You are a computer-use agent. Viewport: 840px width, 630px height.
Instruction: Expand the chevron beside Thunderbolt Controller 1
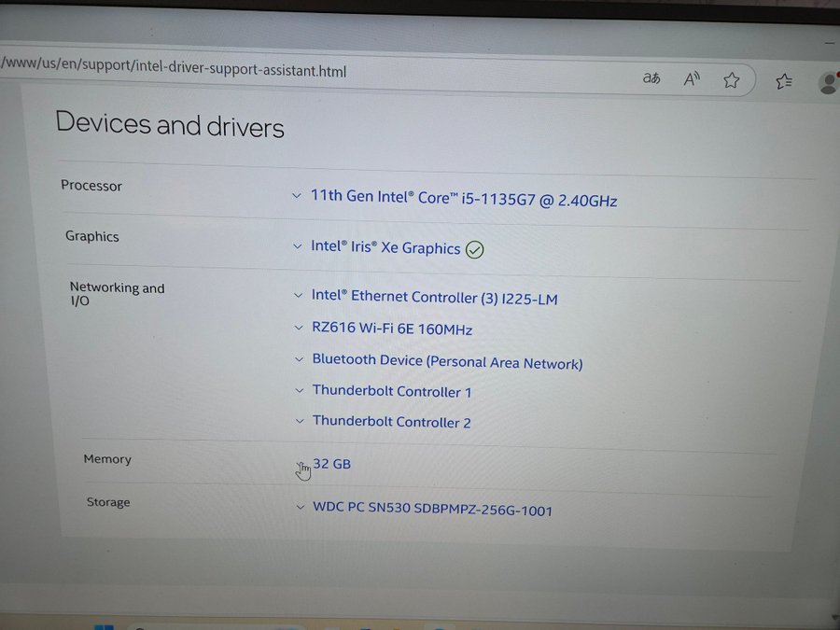click(300, 390)
